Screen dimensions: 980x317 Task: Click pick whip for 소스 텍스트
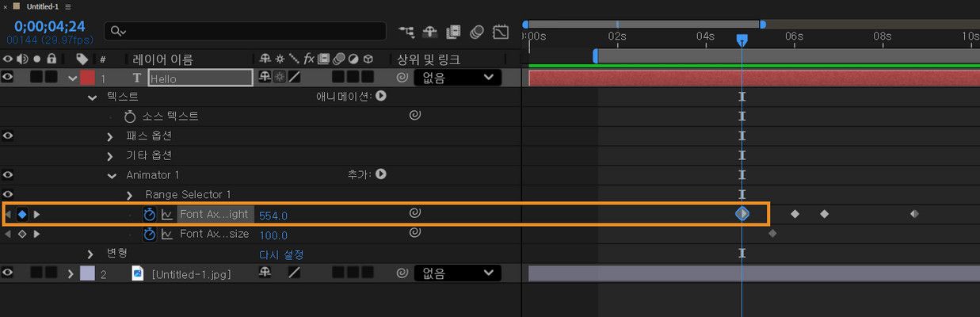(x=414, y=116)
